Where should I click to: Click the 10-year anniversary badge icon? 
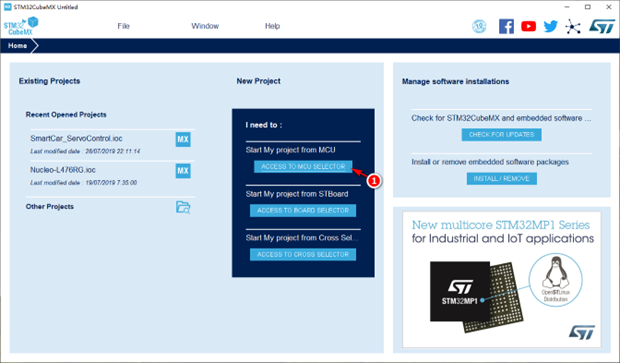479,26
